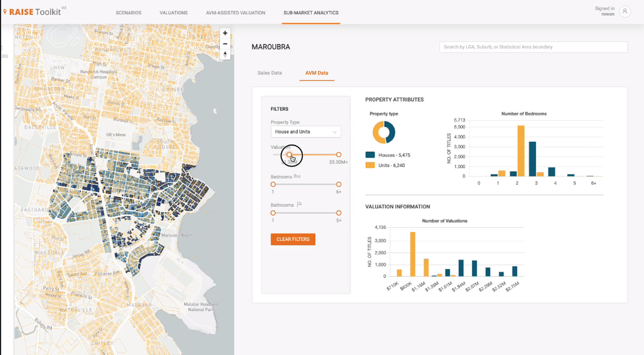
Task: Click the chevron in House and Units box
Action: [334, 132]
